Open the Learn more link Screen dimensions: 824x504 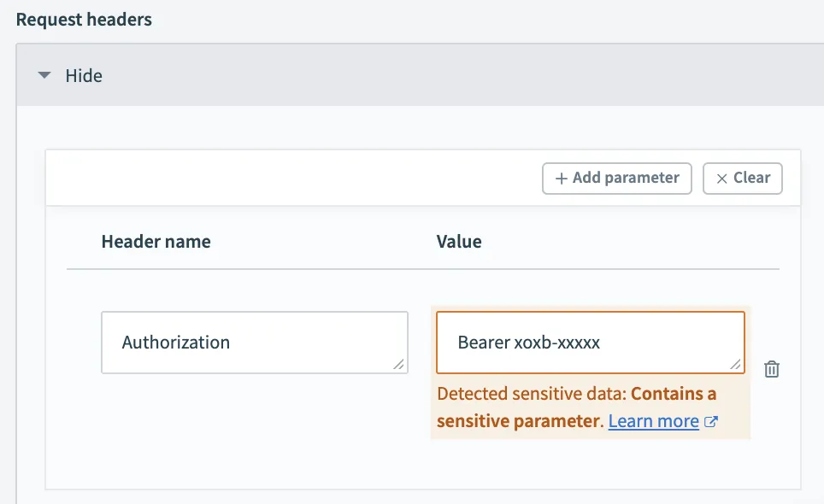coord(653,421)
